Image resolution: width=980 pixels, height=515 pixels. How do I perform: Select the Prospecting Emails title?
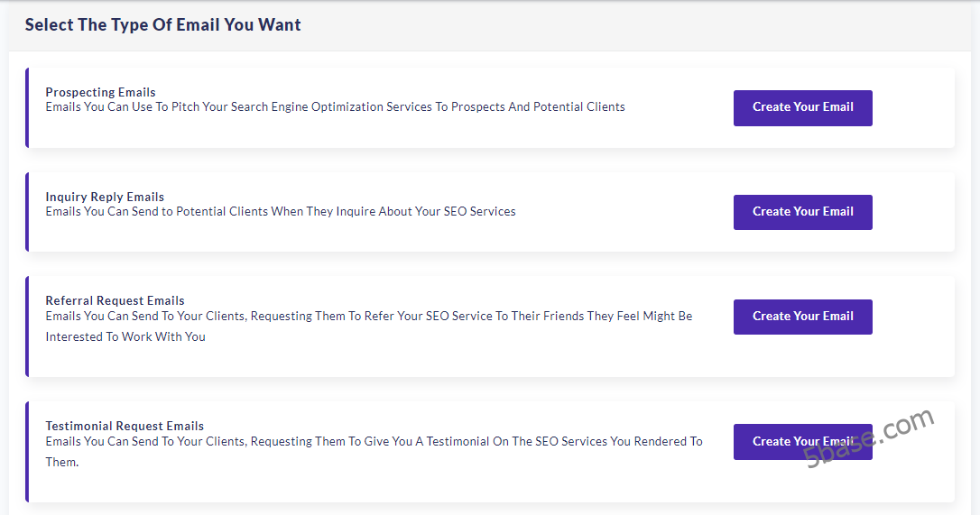click(x=100, y=92)
